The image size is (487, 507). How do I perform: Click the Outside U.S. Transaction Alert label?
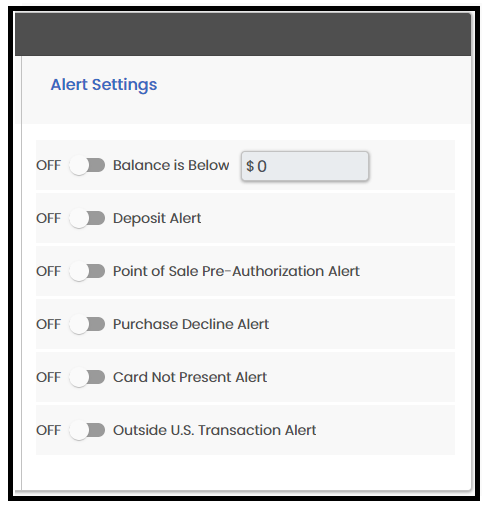pos(214,430)
